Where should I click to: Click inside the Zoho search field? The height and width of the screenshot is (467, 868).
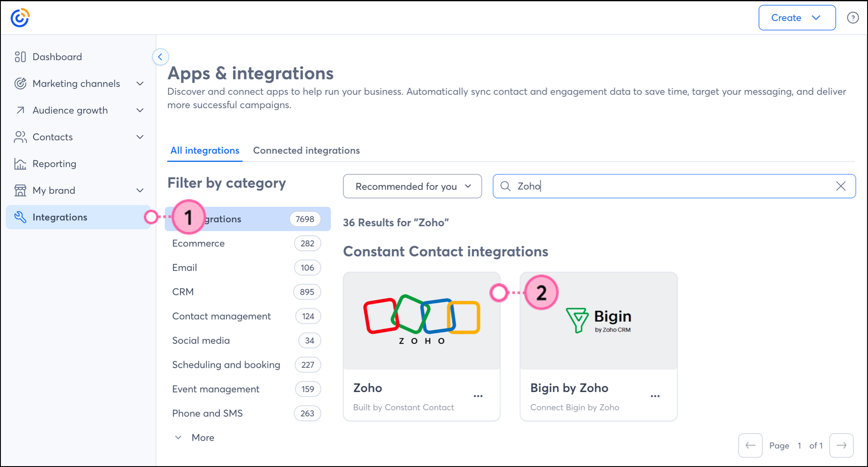[x=674, y=186]
